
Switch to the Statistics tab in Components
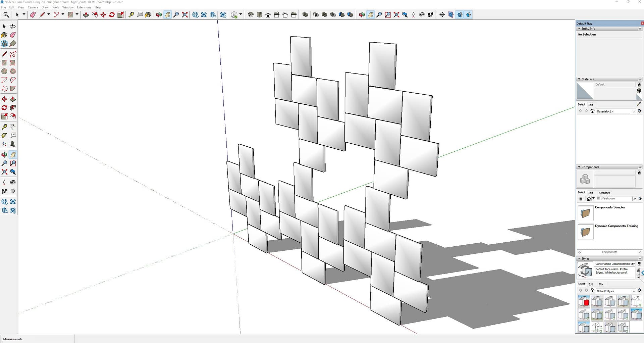(604, 193)
